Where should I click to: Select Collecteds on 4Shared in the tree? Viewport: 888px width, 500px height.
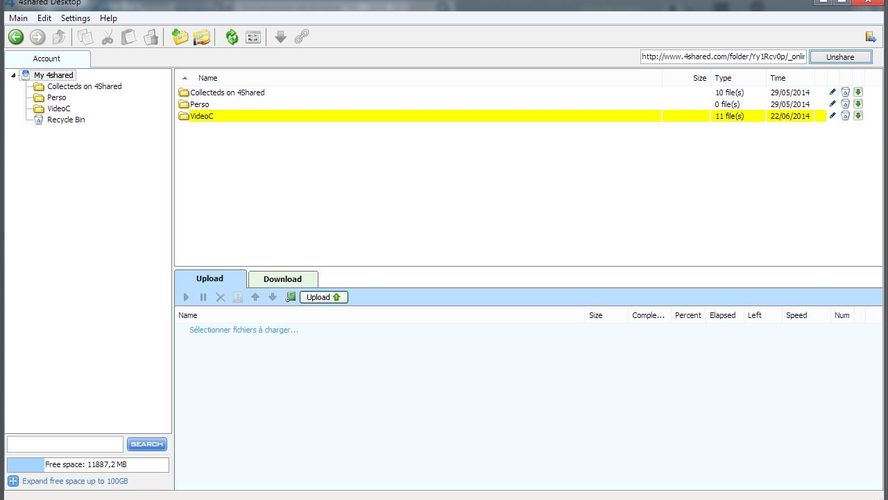(84, 86)
